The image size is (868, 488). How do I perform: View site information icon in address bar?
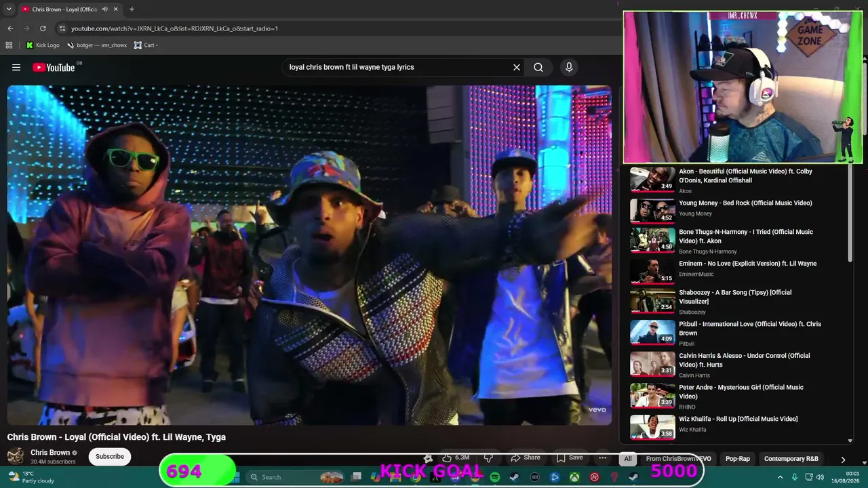62,28
